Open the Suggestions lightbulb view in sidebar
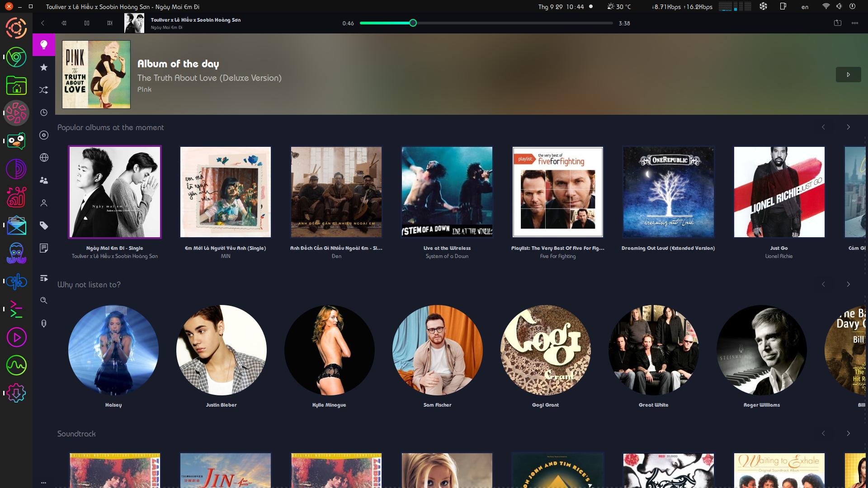Image resolution: width=868 pixels, height=488 pixels. pos(44,45)
